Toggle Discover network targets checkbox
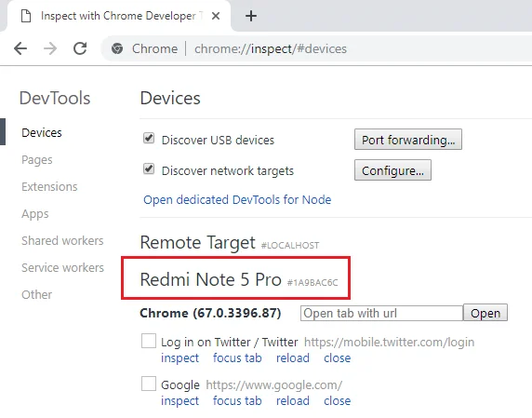Viewport: 532px width, 418px height. point(149,169)
